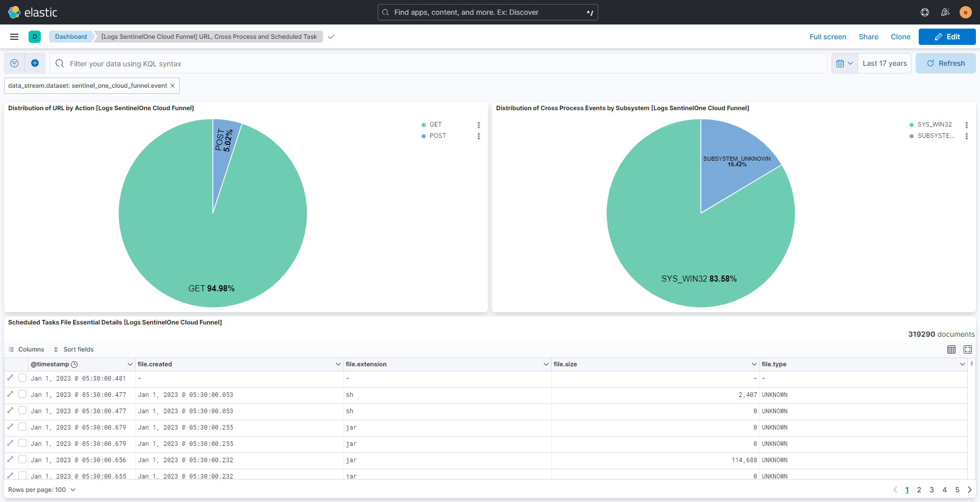Click the Full screen link

[x=827, y=37]
